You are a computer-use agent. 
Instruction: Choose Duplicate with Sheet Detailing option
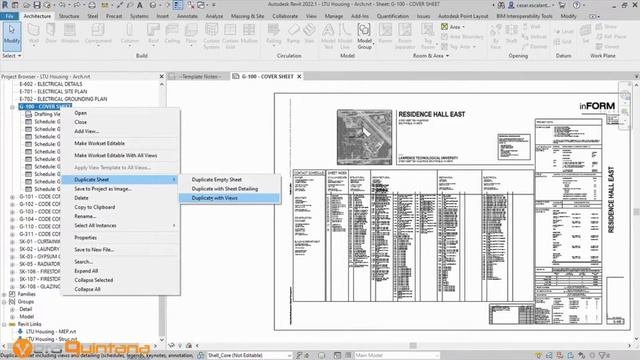(x=229, y=189)
